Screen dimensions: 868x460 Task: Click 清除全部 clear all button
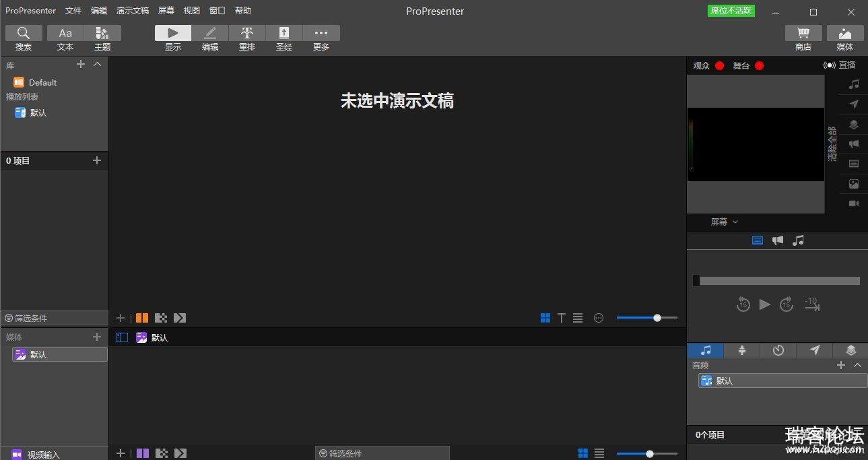coord(832,143)
